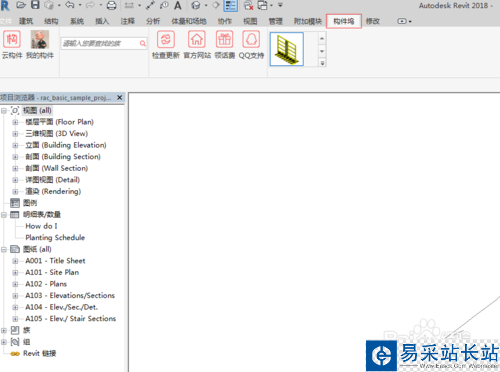
Task: Click the Open file icon
Action: coord(21,5)
